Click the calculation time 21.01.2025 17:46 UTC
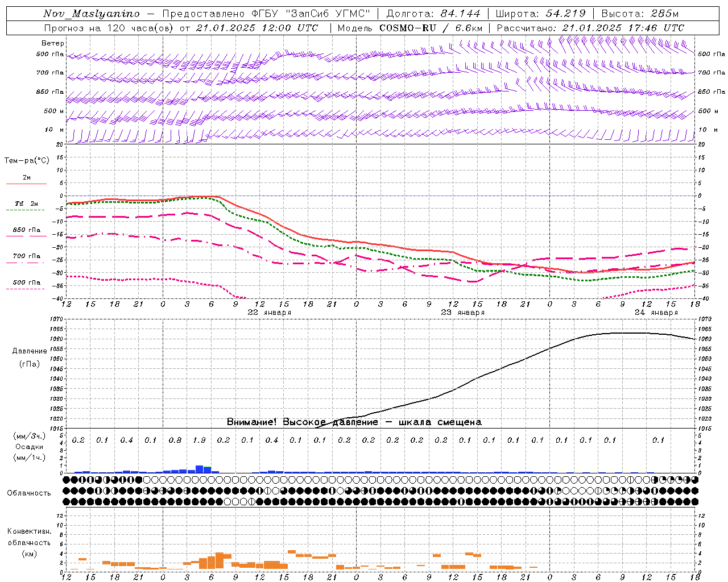The image size is (728, 582). 623,28
